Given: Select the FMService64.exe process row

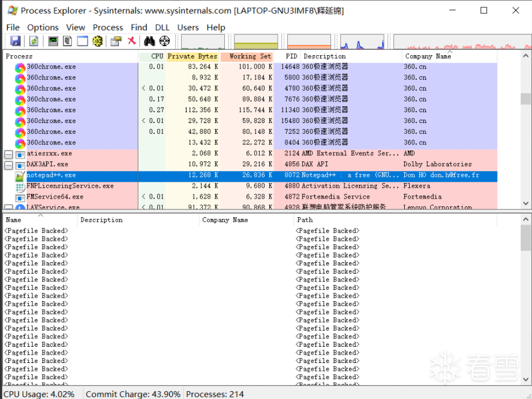Looking at the screenshot, I should pos(250,198).
